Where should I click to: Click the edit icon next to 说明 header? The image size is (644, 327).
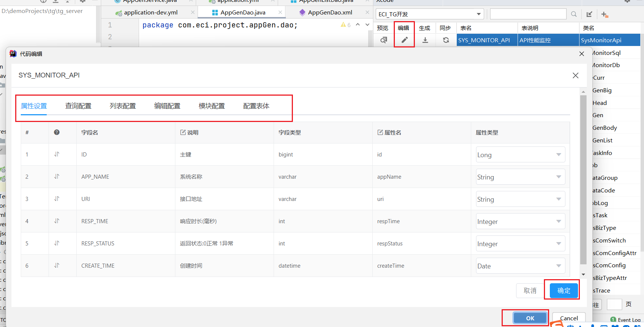tap(183, 132)
